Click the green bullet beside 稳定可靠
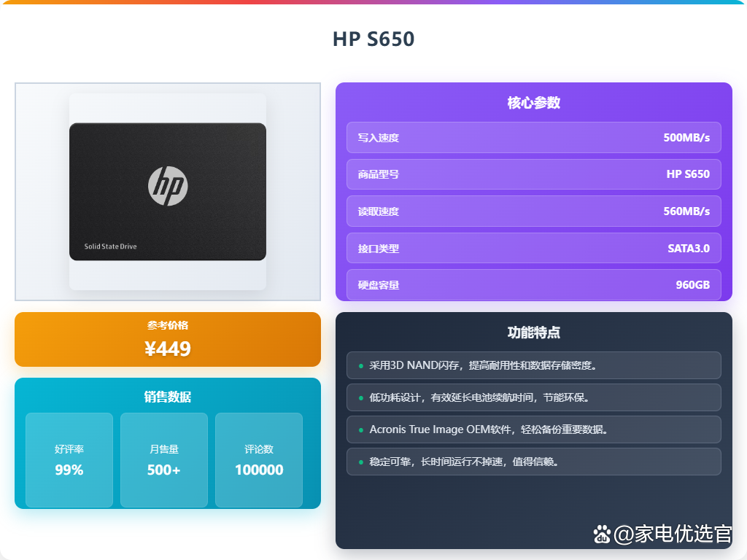The width and height of the screenshot is (747, 560). click(x=360, y=462)
